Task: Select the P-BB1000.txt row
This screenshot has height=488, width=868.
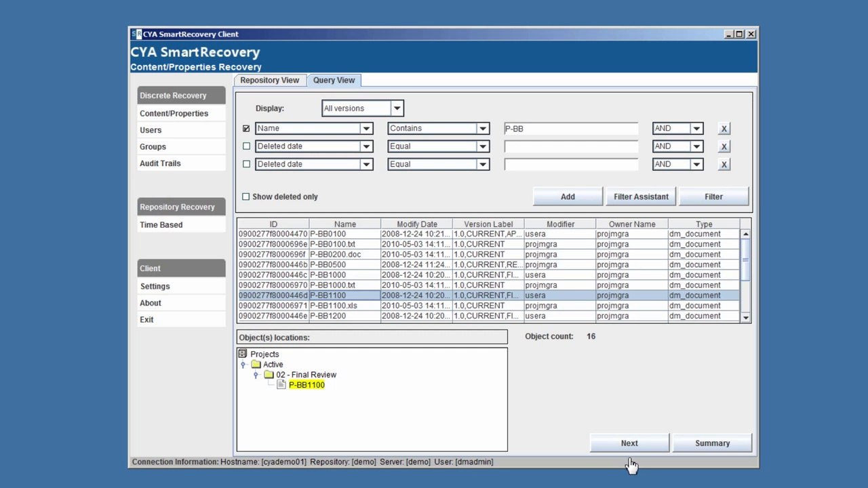Action: [x=488, y=285]
